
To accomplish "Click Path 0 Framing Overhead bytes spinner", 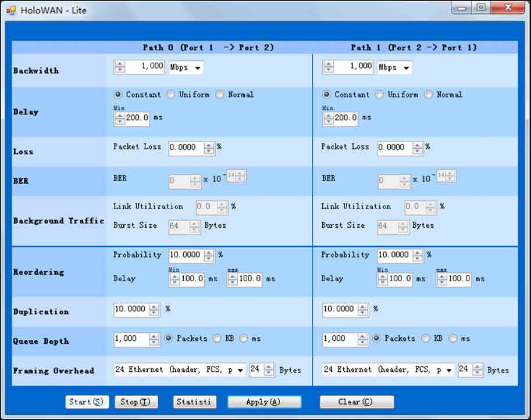I will coord(269,369).
